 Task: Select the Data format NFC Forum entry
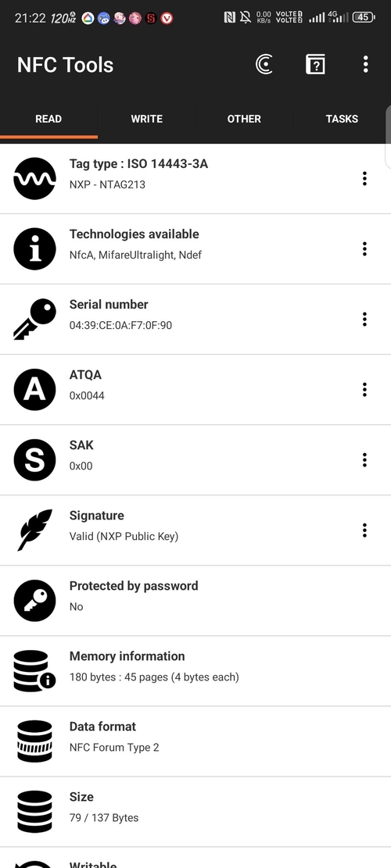tap(195, 741)
